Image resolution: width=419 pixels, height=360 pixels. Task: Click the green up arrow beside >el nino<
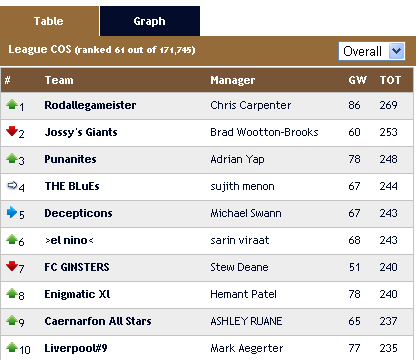coord(12,239)
